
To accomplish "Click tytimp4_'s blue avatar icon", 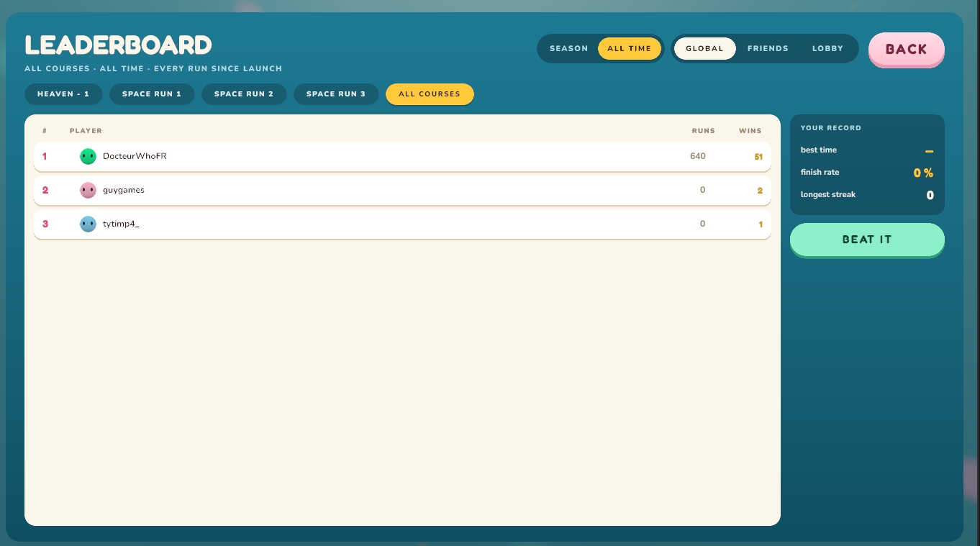I will pos(88,224).
